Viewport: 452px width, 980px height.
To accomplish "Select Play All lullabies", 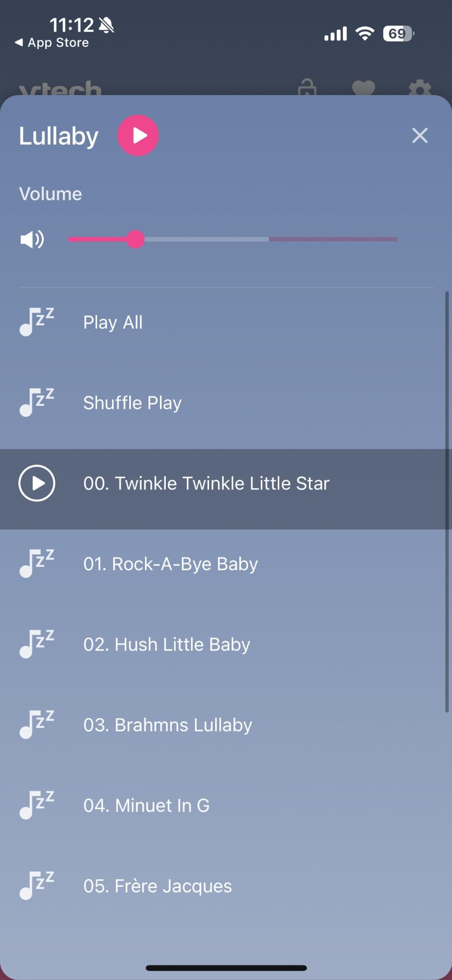I will (226, 322).
